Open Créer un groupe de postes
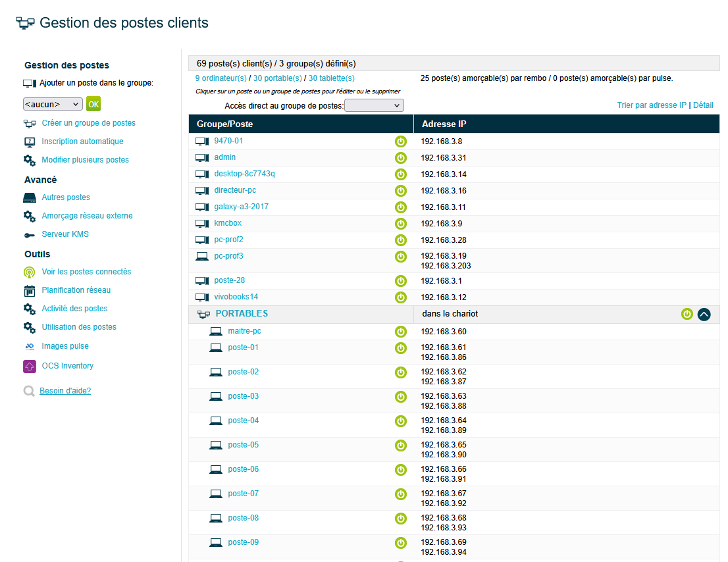The image size is (728, 562). coord(89,123)
